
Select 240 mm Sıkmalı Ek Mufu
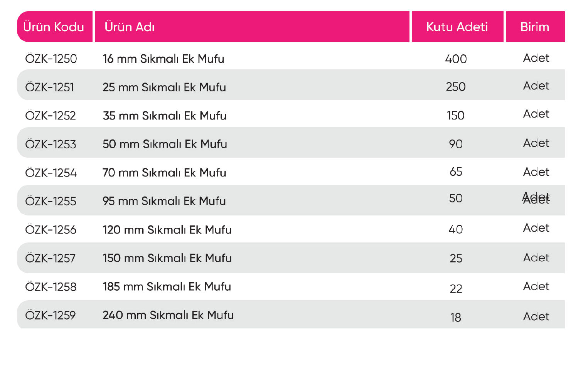[x=168, y=315]
